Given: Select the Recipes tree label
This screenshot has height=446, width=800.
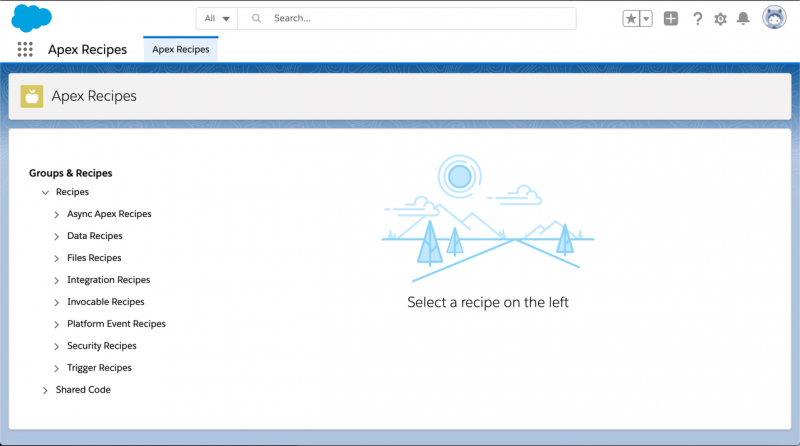Looking at the screenshot, I should click(72, 192).
